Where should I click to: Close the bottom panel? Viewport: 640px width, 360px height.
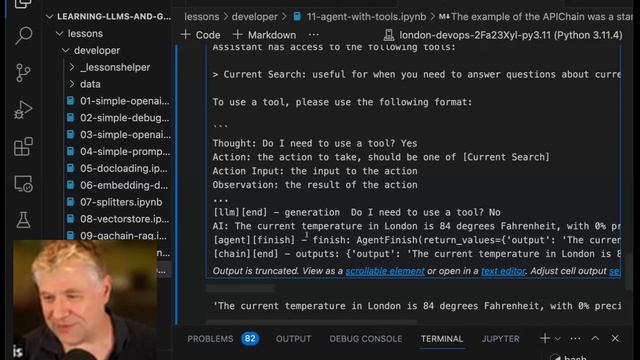[615, 338]
